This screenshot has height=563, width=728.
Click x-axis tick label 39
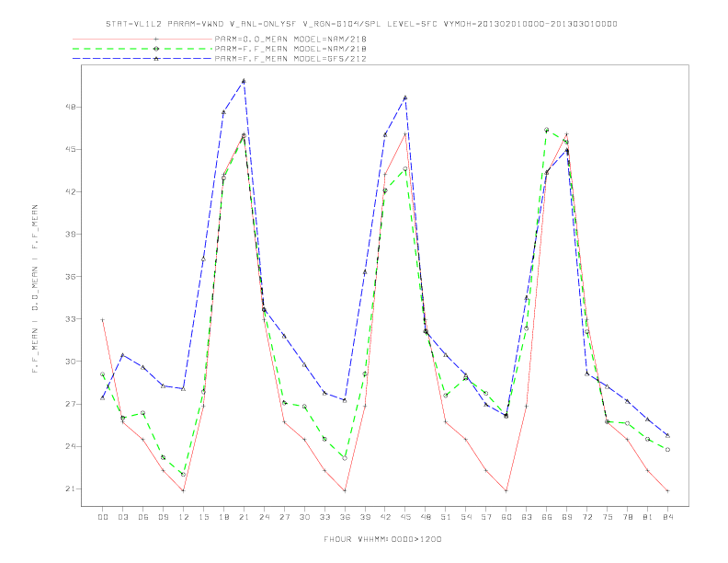point(365,517)
